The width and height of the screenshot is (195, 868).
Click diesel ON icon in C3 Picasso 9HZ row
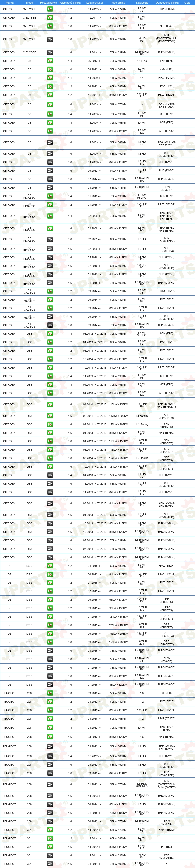[x=50, y=249]
